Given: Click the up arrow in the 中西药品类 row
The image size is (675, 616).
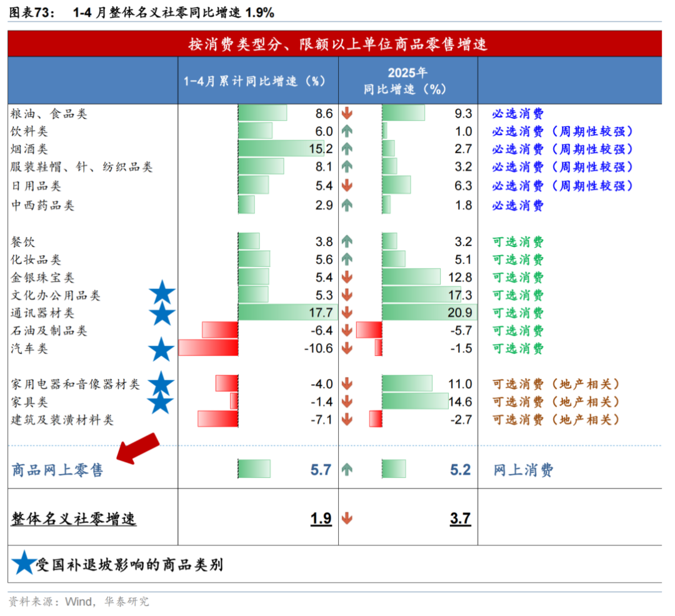Looking at the screenshot, I should [347, 205].
